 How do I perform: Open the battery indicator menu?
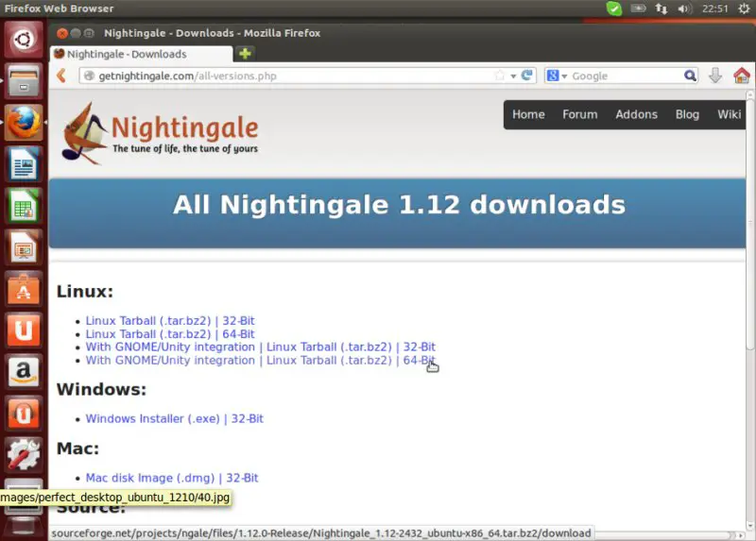639,8
